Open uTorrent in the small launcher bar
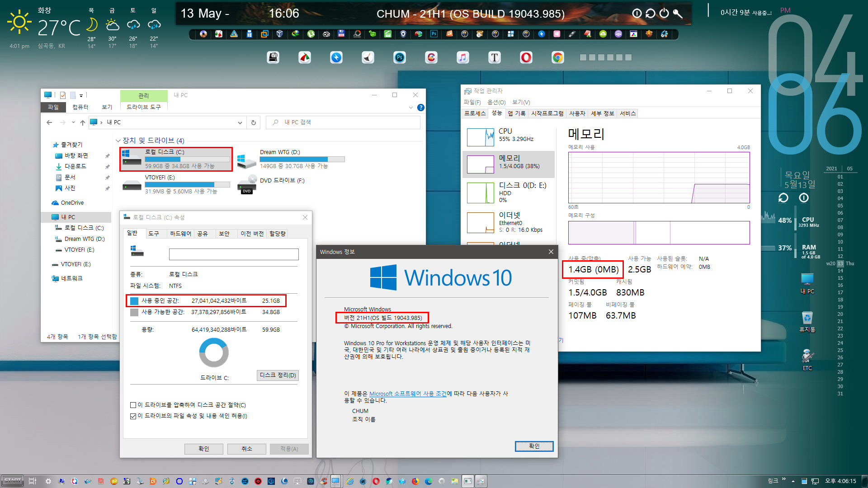The image size is (868, 488). [x=311, y=34]
